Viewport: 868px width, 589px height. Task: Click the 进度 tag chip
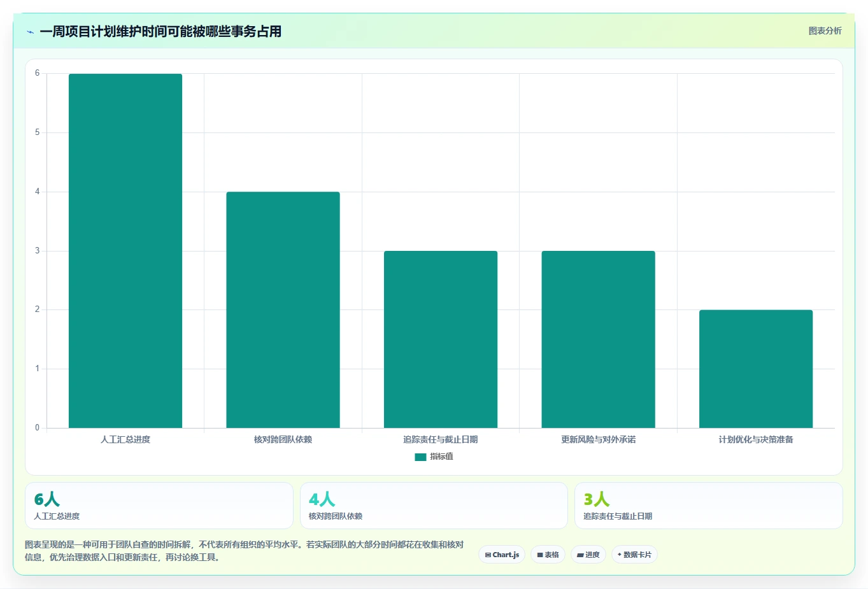point(588,555)
